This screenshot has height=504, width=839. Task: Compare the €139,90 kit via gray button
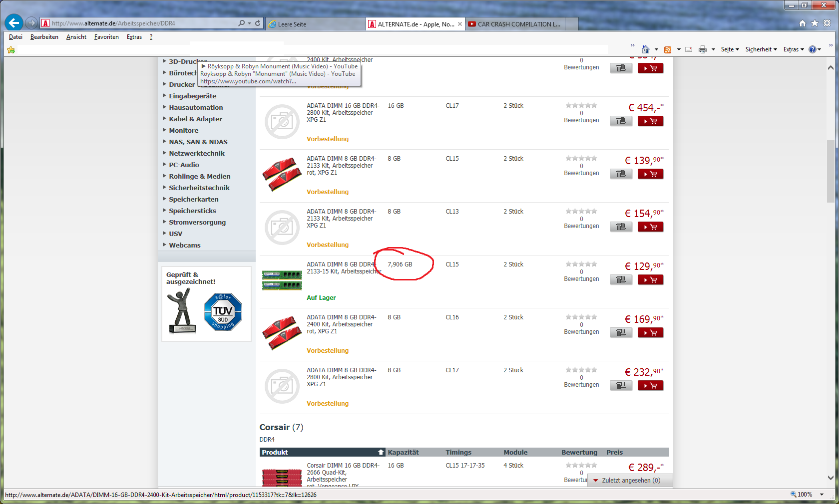(x=621, y=174)
